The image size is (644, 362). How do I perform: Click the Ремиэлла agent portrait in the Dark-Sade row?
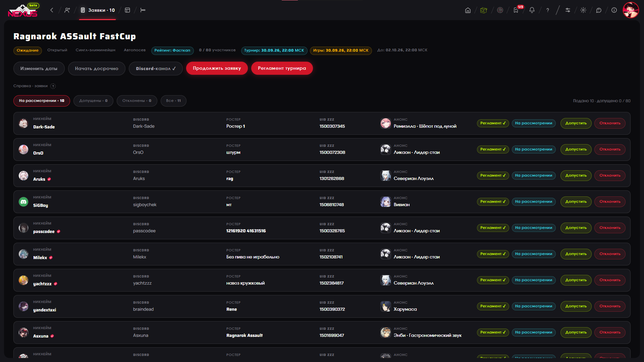pyautogui.click(x=386, y=123)
